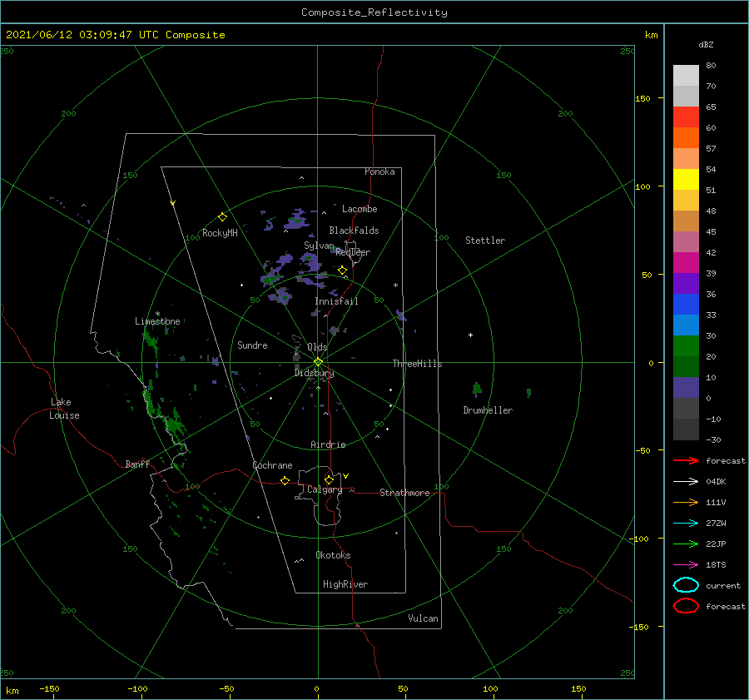Click the white plus marker north of Drumheller
Image resolution: width=749 pixels, height=700 pixels.
[470, 335]
